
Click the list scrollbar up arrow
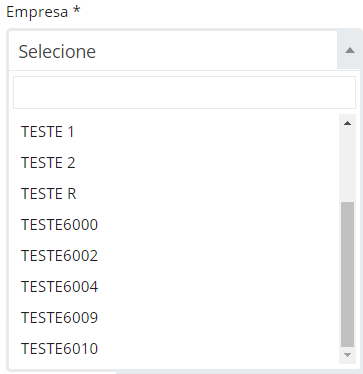click(347, 123)
